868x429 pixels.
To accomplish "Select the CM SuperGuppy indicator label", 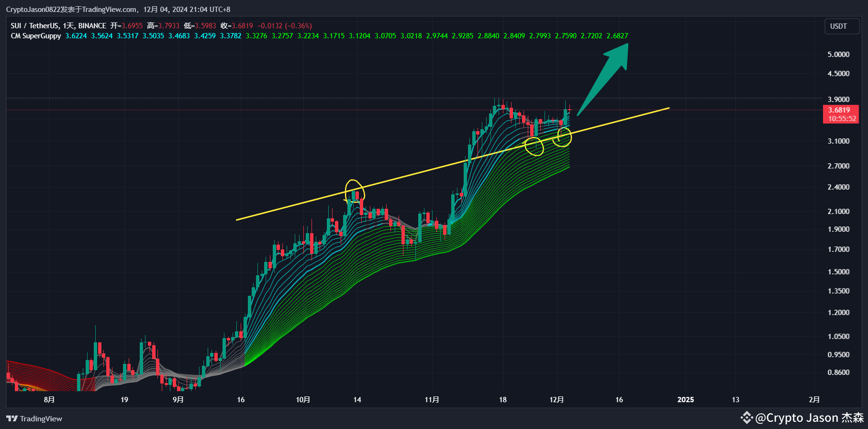I will coord(36,36).
